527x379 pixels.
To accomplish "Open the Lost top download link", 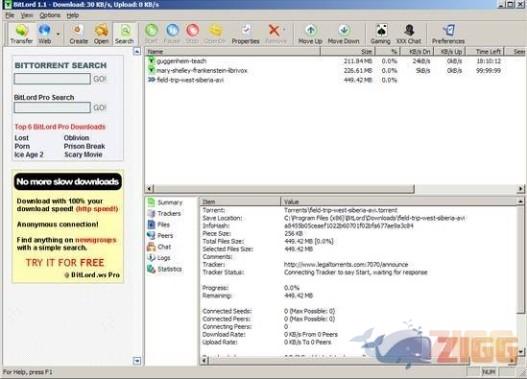I will point(22,138).
